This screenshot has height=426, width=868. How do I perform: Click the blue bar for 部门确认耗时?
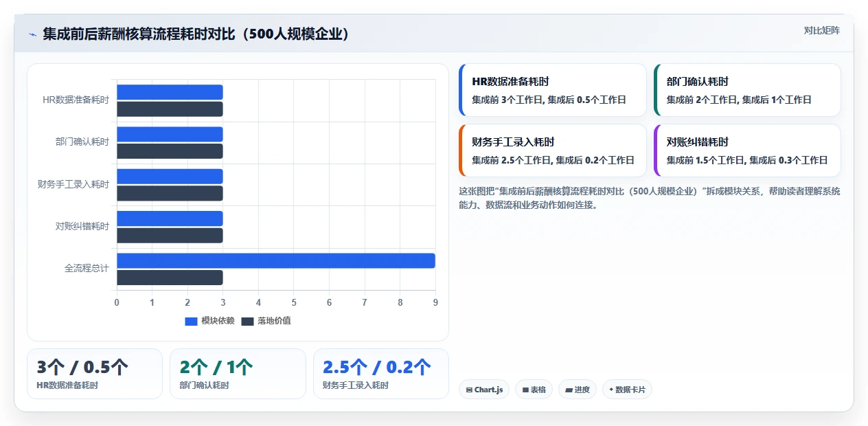tap(170, 134)
